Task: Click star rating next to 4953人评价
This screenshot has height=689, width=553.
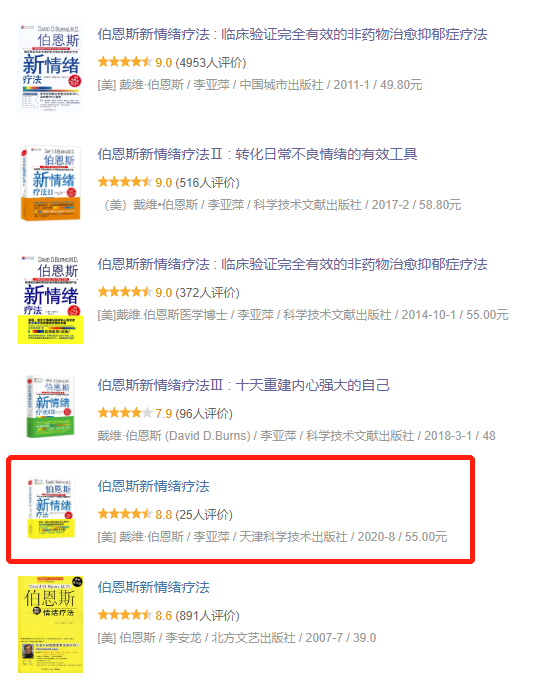Action: tap(125, 62)
